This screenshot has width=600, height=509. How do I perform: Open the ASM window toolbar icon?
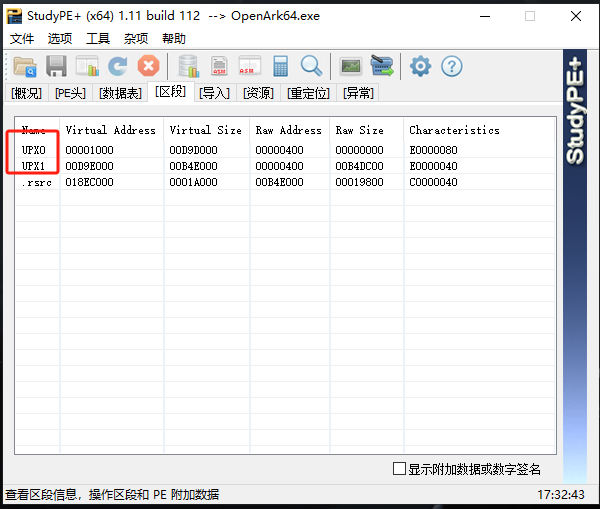(250, 66)
